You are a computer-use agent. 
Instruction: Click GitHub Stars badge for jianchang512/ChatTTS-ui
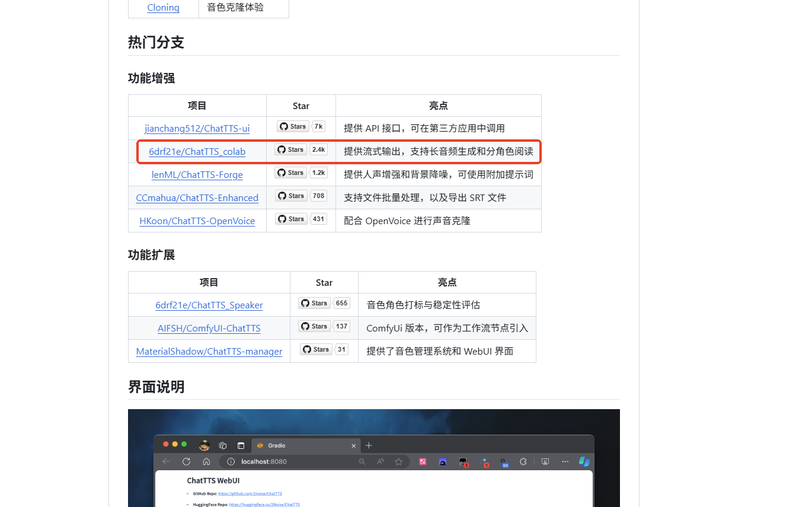click(293, 126)
